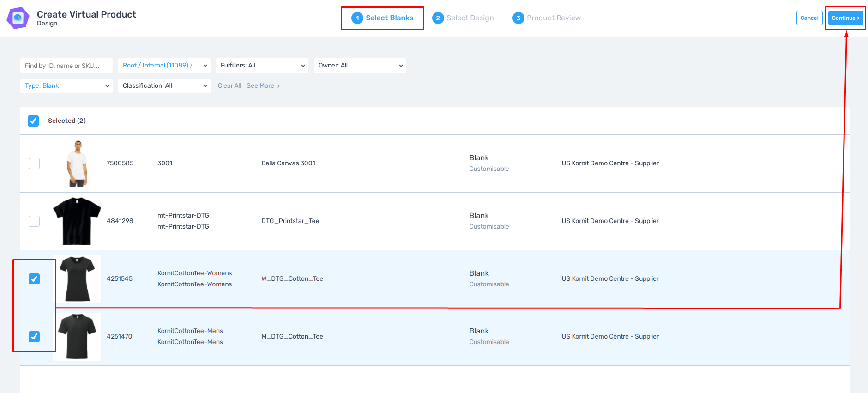Viewport: 868px width, 393px height.
Task: Toggle the Selected (2) select-all checkbox
Action: [x=33, y=121]
